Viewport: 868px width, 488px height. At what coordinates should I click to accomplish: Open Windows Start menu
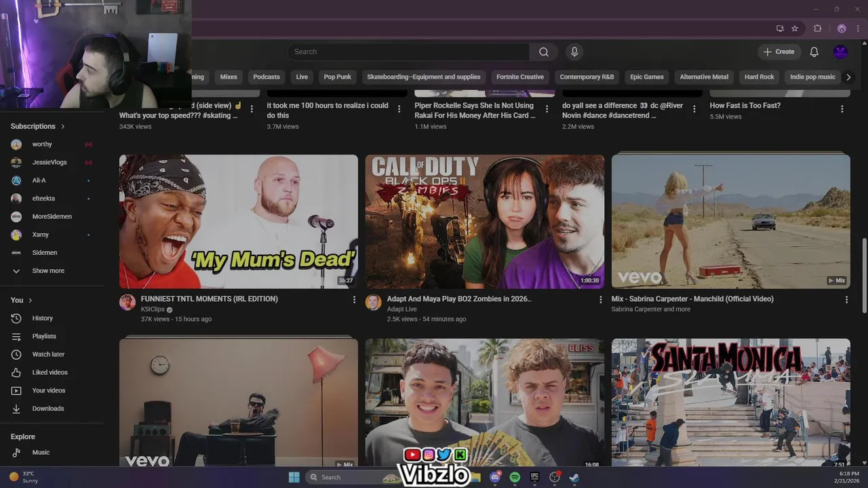pos(294,477)
